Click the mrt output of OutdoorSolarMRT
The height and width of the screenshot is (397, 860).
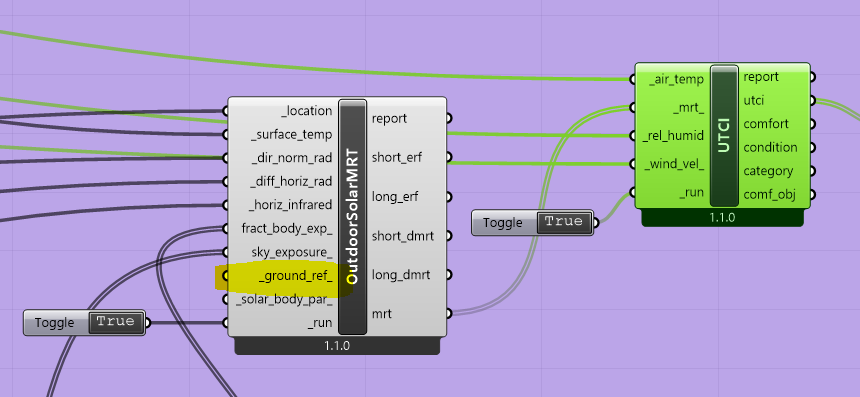(x=382, y=314)
